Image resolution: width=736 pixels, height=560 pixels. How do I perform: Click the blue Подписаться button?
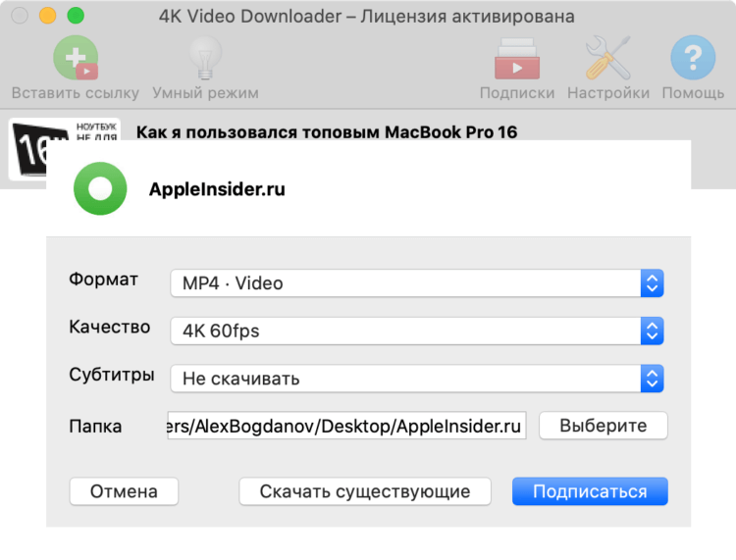coord(590,491)
